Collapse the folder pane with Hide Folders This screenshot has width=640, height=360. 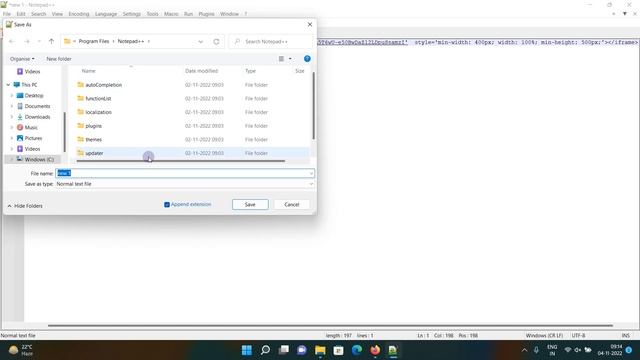click(x=25, y=206)
